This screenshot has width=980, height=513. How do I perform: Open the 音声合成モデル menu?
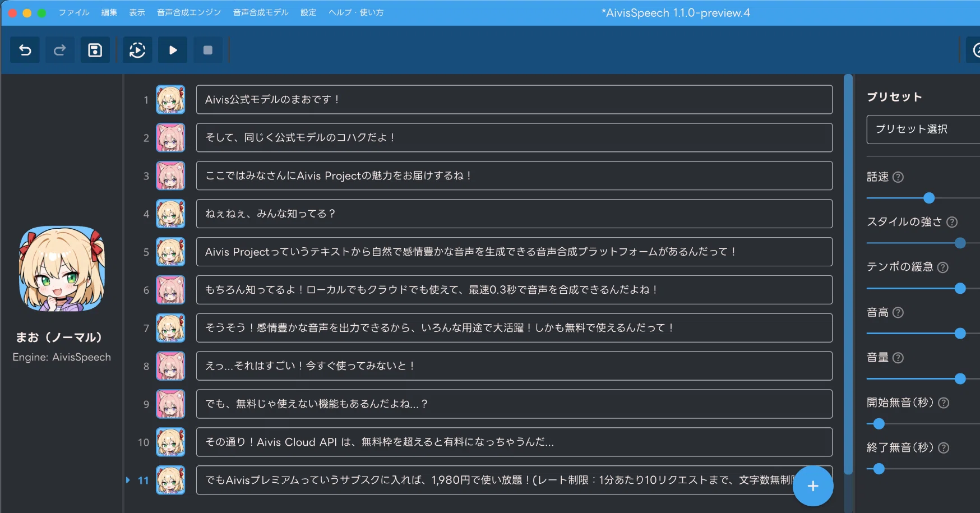pos(261,12)
